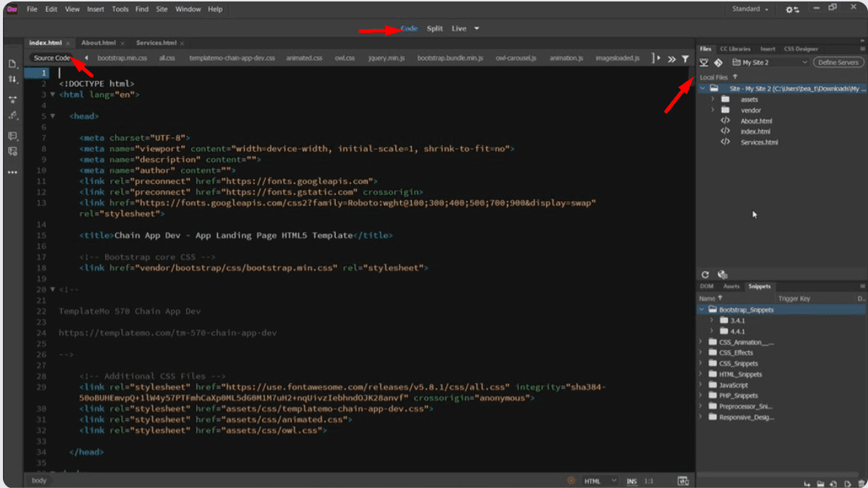The image size is (868, 488).
Task: Open the Insert menu
Action: coord(95,9)
